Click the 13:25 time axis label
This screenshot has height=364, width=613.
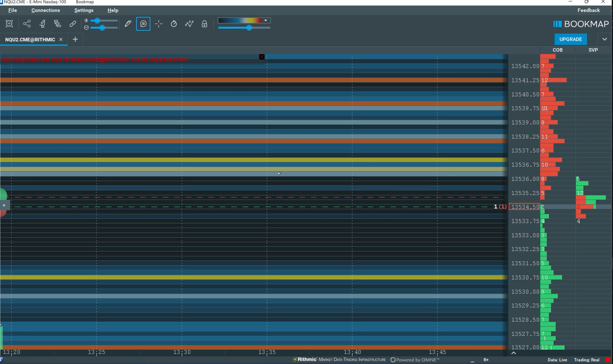pyautogui.click(x=96, y=352)
